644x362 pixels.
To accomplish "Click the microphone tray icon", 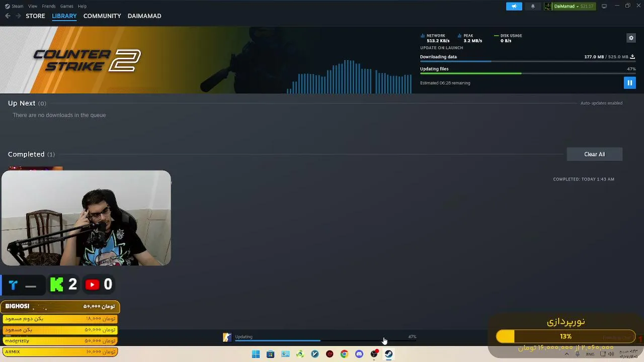I will (x=578, y=354).
